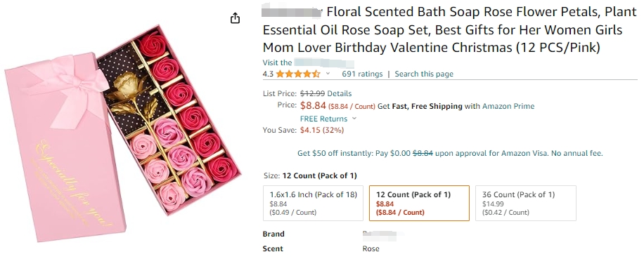Click the Amazon Visa $50 off offer

coord(450,154)
